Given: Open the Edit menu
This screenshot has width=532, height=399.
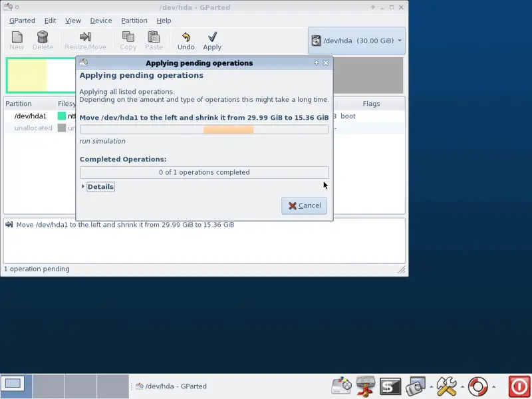Looking at the screenshot, I should coord(51,21).
